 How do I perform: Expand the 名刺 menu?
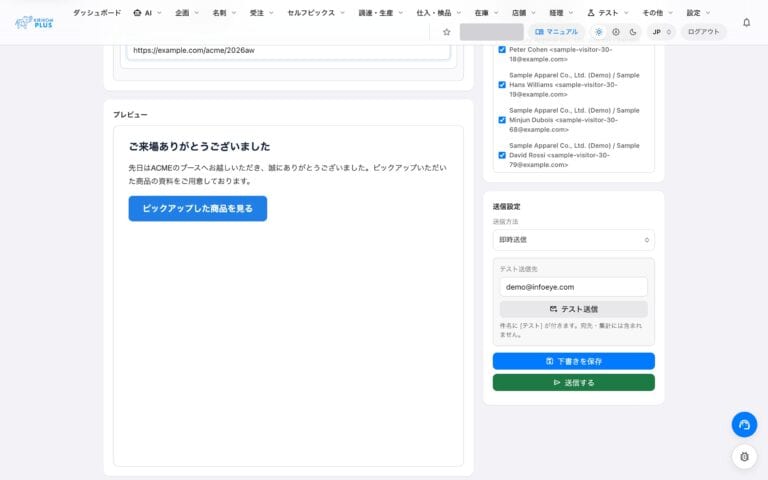(x=224, y=13)
